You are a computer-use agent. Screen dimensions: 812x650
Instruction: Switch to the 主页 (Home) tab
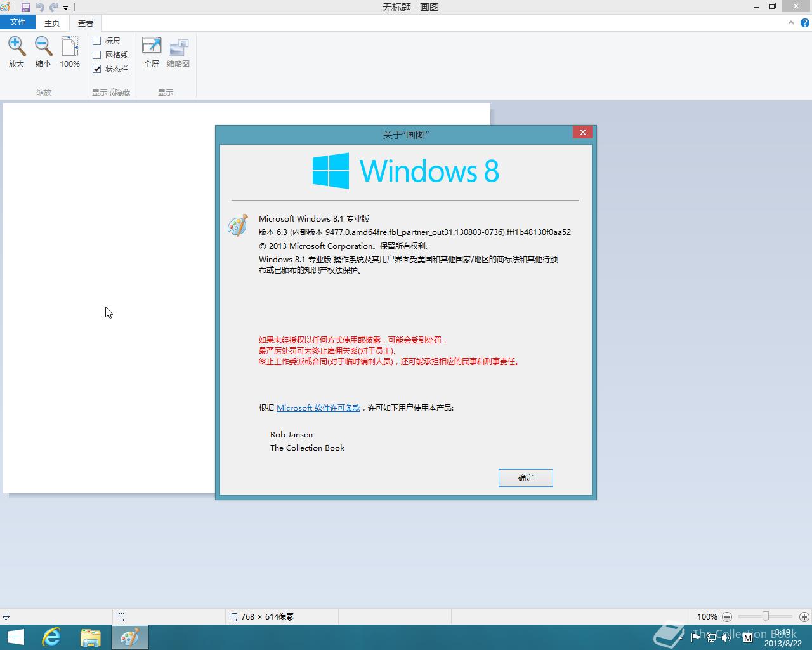point(52,23)
